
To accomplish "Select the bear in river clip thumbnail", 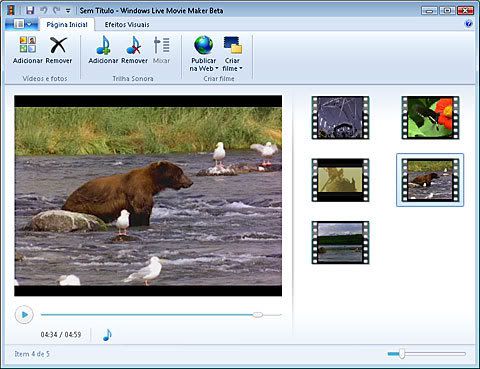I will (430, 180).
